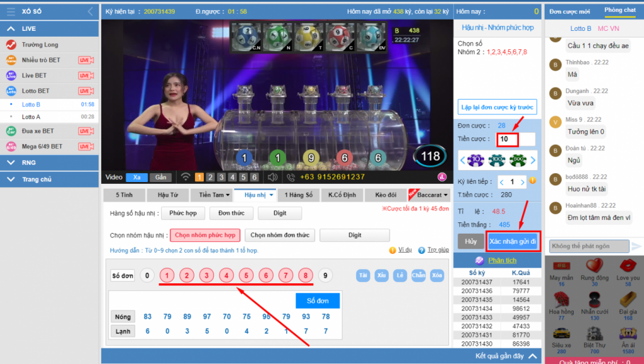This screenshot has width=644, height=364.
Task: Open the Tiền Tam dropdown tab
Action: pyautogui.click(x=211, y=195)
